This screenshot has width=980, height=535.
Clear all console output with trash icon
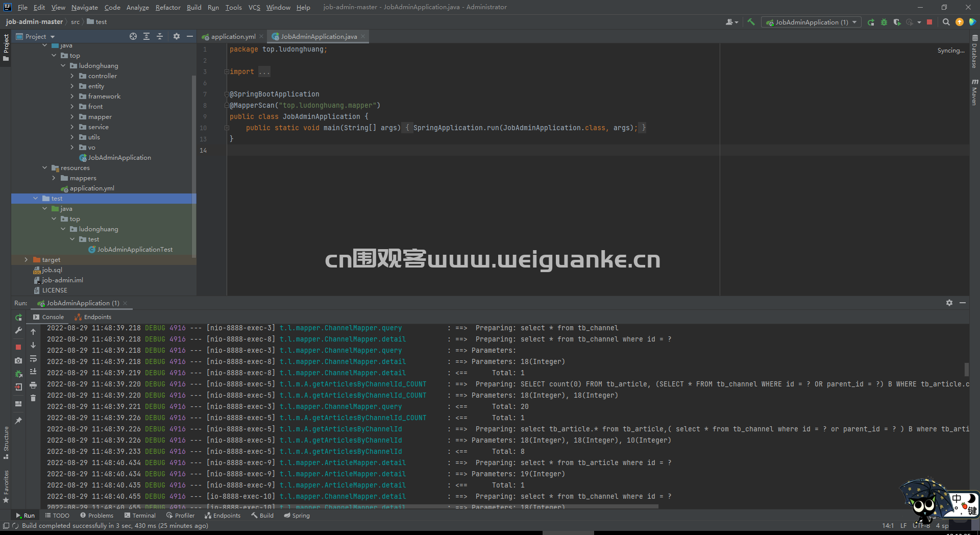coord(33,398)
